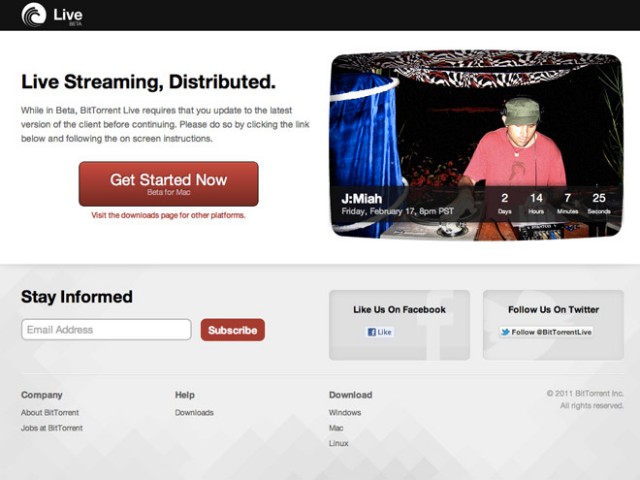Open the Help Downloads link
Viewport: 640px width, 480px height.
[x=194, y=413]
